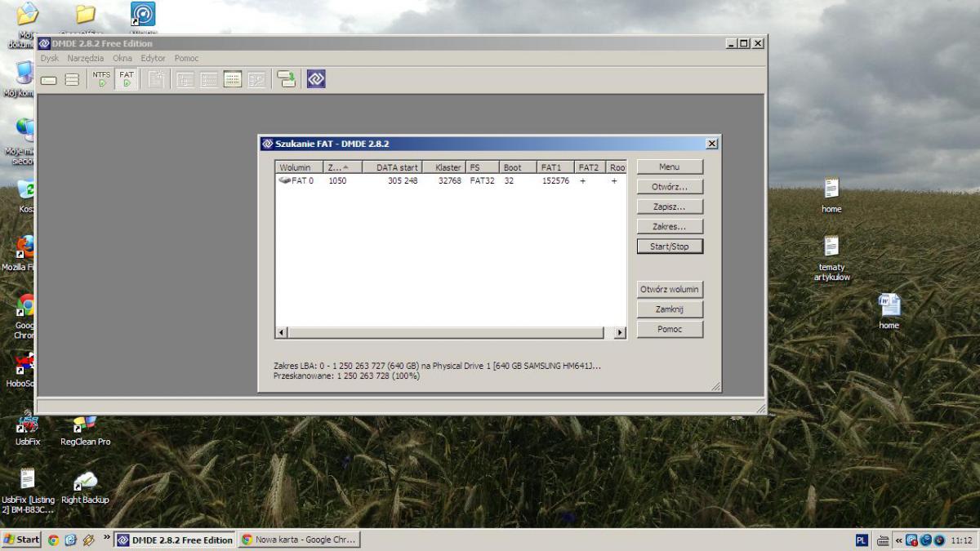Screen dimensions: 980x551
Task: Sort by the FAT1 column header
Action: (x=556, y=167)
